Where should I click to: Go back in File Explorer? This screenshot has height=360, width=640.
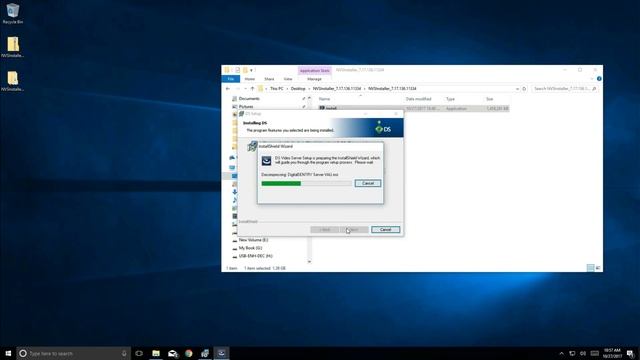(x=228, y=89)
